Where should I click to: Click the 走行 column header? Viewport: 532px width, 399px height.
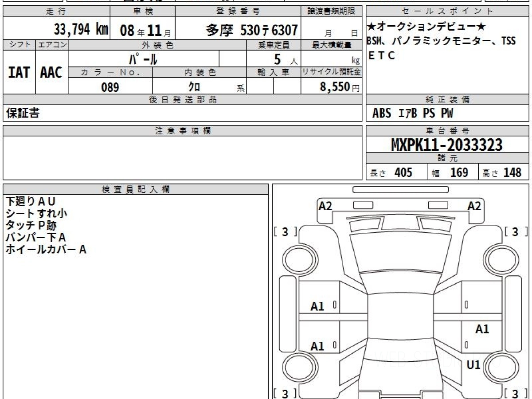coord(56,12)
